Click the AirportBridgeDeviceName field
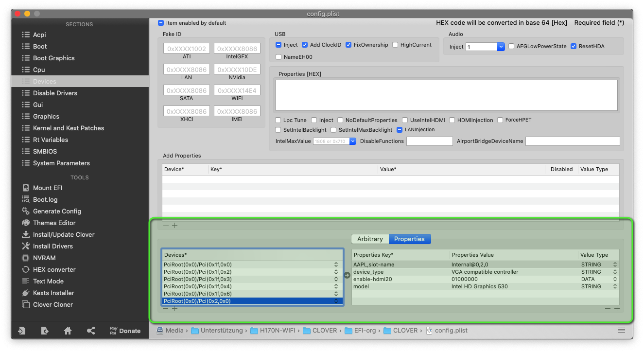This screenshot has height=352, width=644. click(573, 141)
